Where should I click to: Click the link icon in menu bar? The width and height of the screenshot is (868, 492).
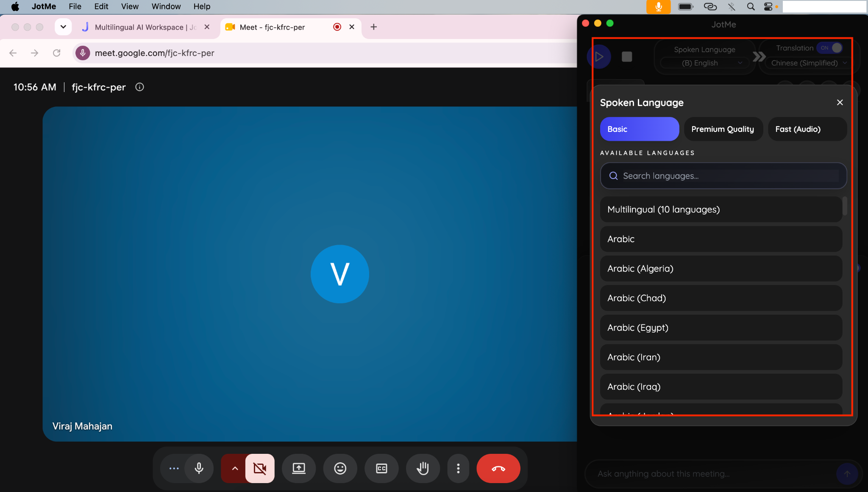(710, 6)
